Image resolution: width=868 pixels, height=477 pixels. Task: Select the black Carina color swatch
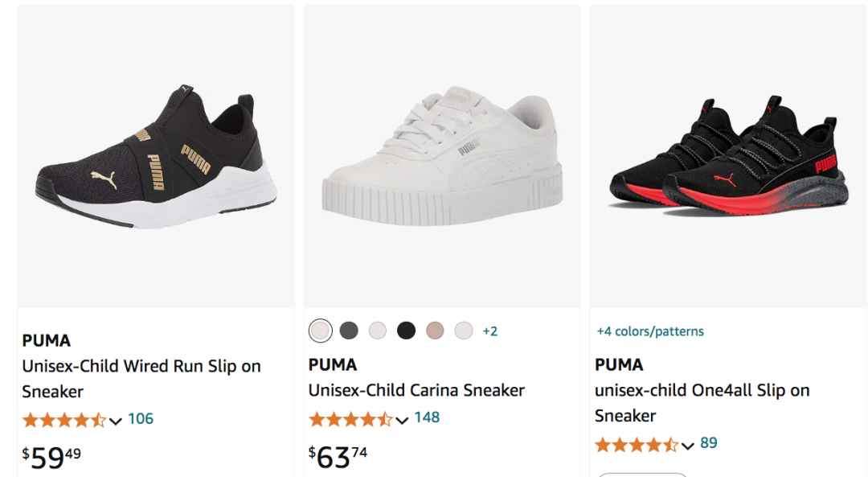pyautogui.click(x=407, y=331)
